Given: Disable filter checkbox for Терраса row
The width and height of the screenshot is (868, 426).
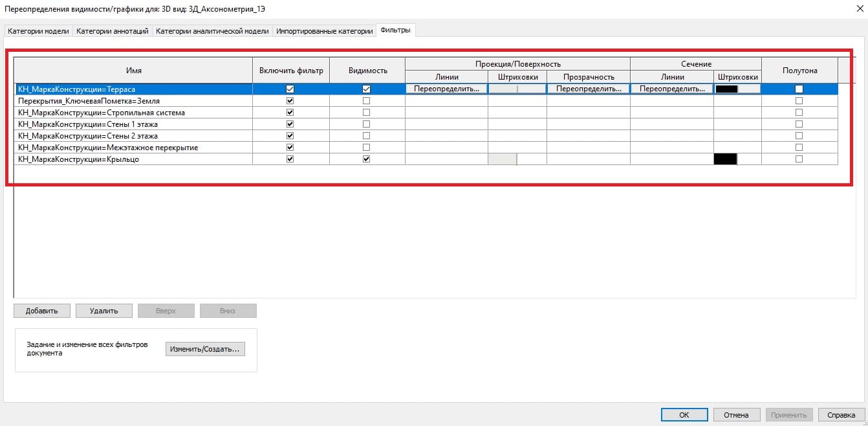Looking at the screenshot, I should point(290,89).
